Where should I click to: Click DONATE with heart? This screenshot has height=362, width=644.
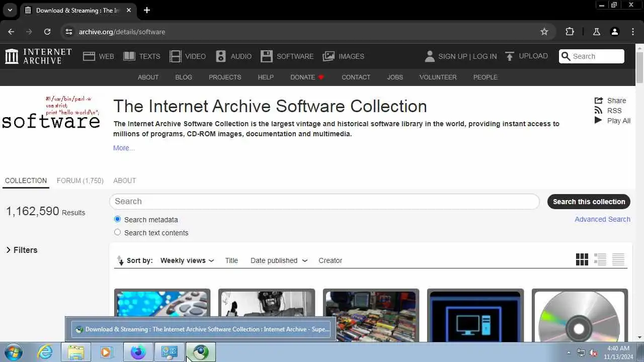pyautogui.click(x=307, y=77)
